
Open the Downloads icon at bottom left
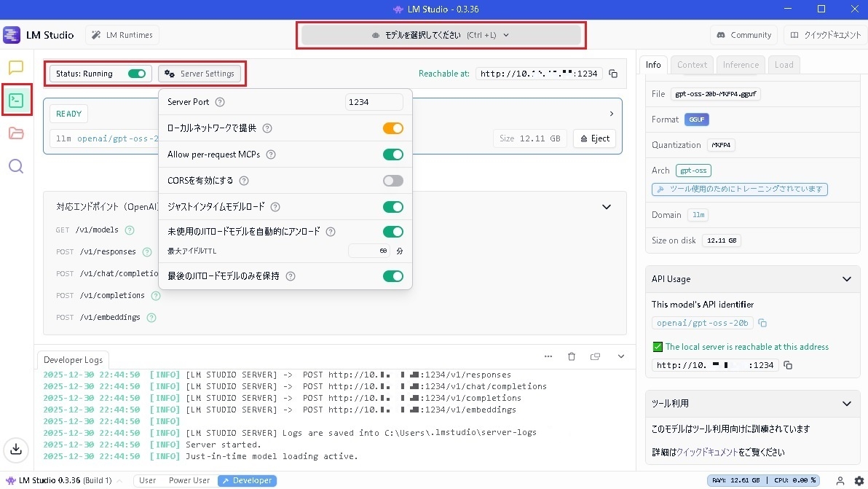pos(16,450)
